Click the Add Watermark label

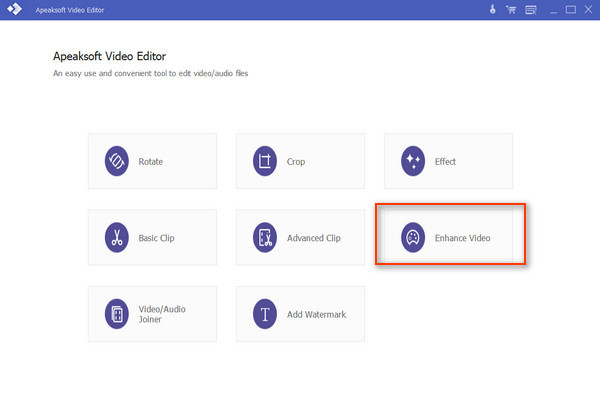316,314
